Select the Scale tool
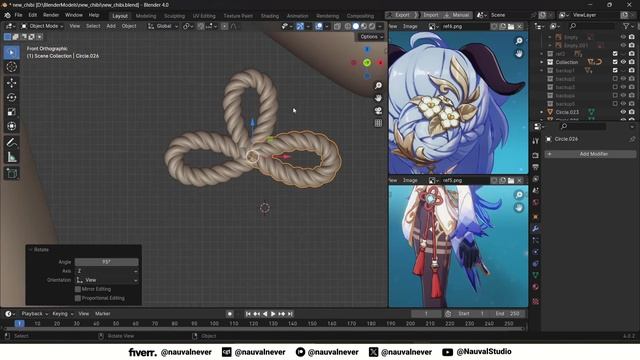The image size is (640, 360). [11, 112]
